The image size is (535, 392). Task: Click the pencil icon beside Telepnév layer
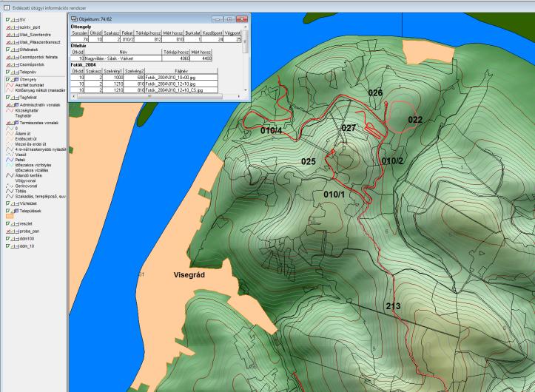pyautogui.click(x=13, y=72)
